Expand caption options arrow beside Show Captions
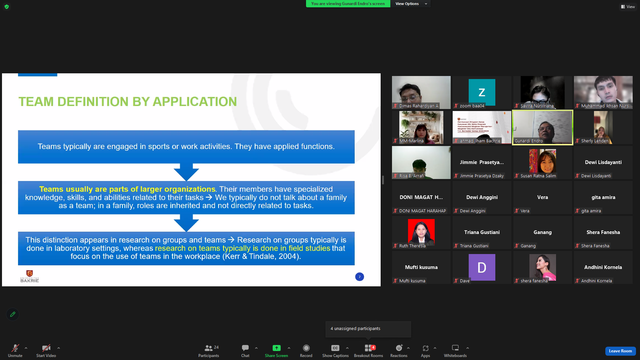The image size is (640, 360). coord(347,348)
